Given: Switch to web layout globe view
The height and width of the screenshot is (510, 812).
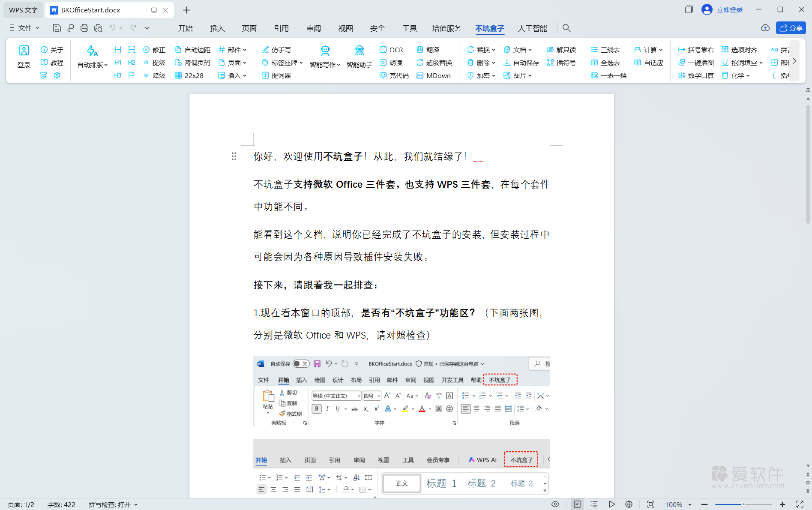Looking at the screenshot, I should point(629,504).
